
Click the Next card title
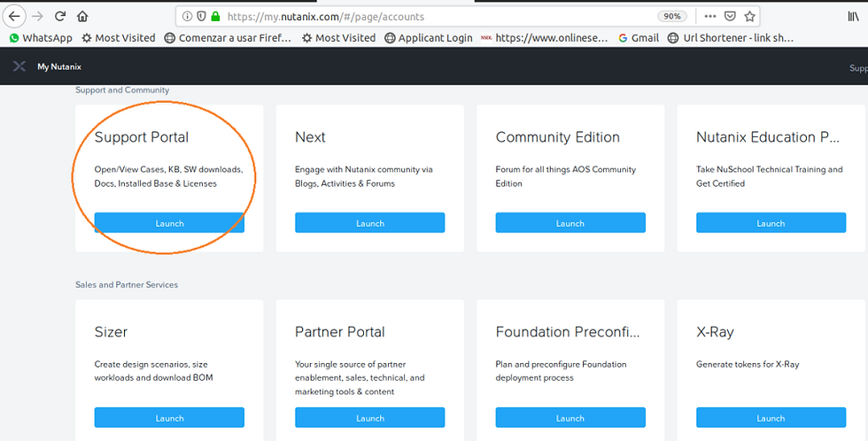(x=310, y=137)
